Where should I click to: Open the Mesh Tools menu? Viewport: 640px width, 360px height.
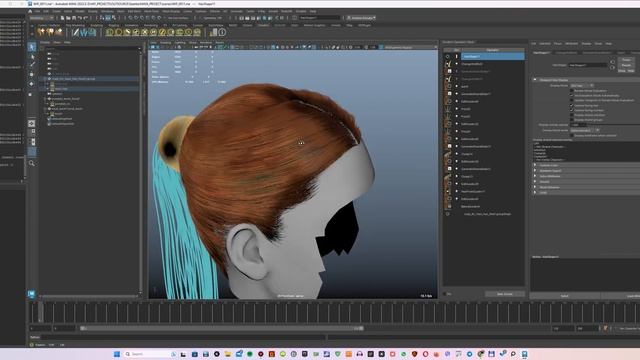pyautogui.click(x=151, y=11)
